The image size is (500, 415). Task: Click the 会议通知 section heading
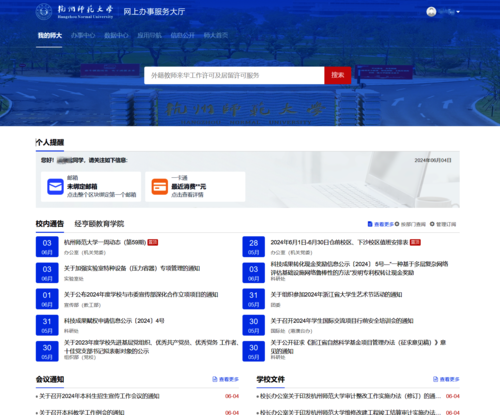[50, 379]
